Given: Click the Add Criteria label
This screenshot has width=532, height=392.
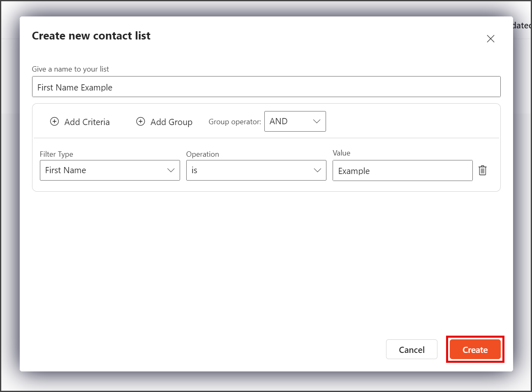Looking at the screenshot, I should click(87, 122).
